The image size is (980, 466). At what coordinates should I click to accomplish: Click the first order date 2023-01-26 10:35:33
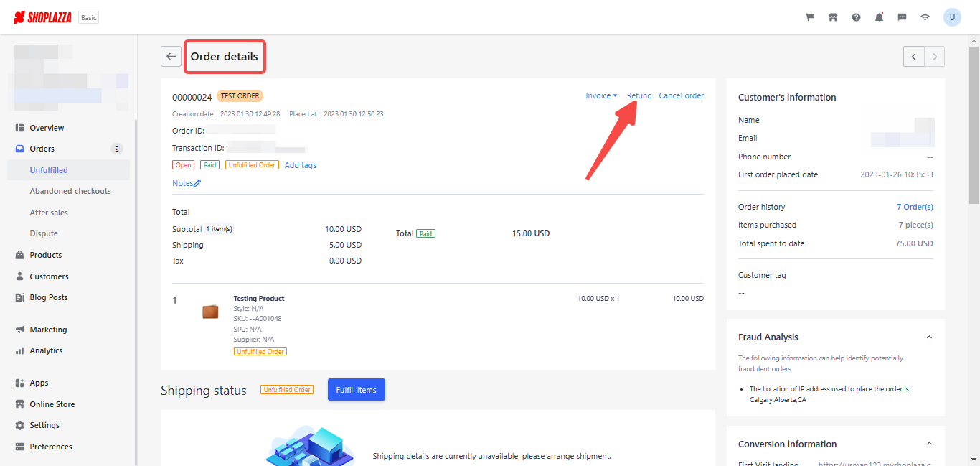pyautogui.click(x=897, y=174)
